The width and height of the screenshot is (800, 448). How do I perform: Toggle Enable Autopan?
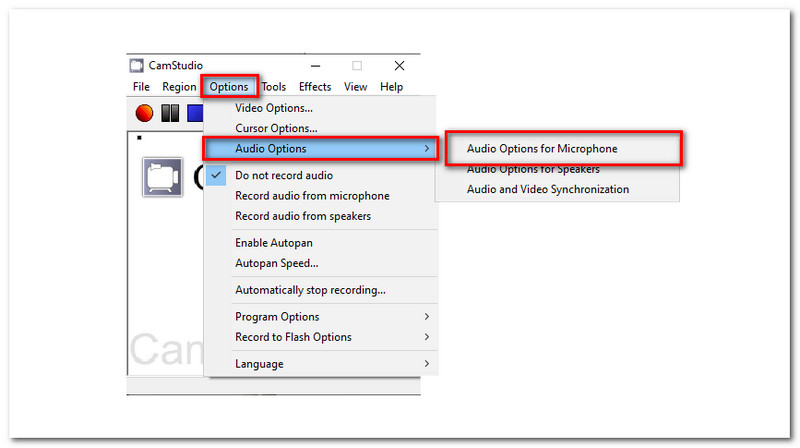click(320, 243)
